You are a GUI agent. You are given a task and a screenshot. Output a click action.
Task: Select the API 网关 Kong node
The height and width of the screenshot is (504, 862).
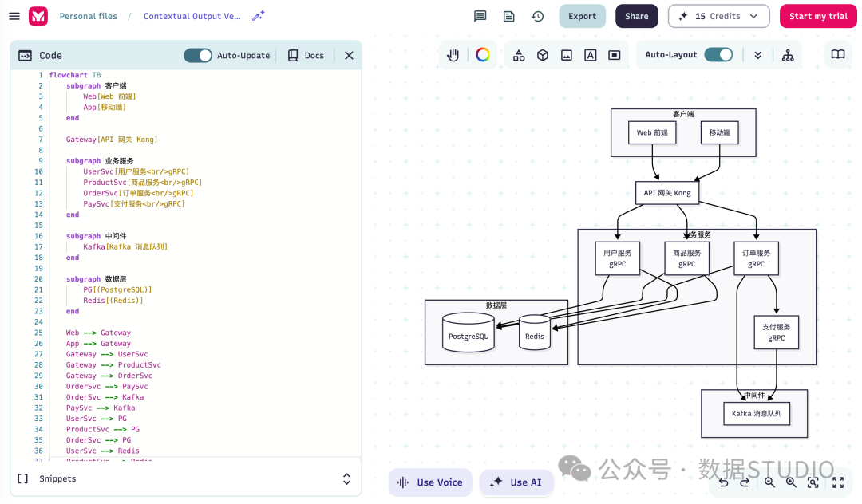tap(667, 193)
